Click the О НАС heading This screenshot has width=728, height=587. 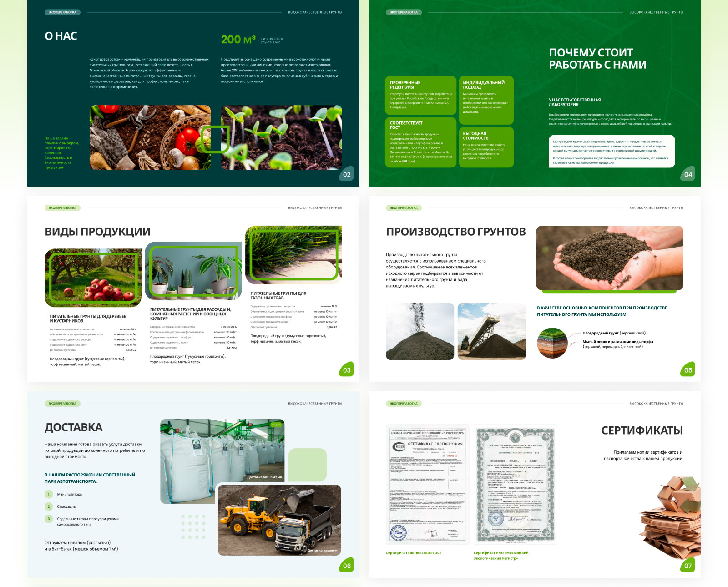[61, 36]
